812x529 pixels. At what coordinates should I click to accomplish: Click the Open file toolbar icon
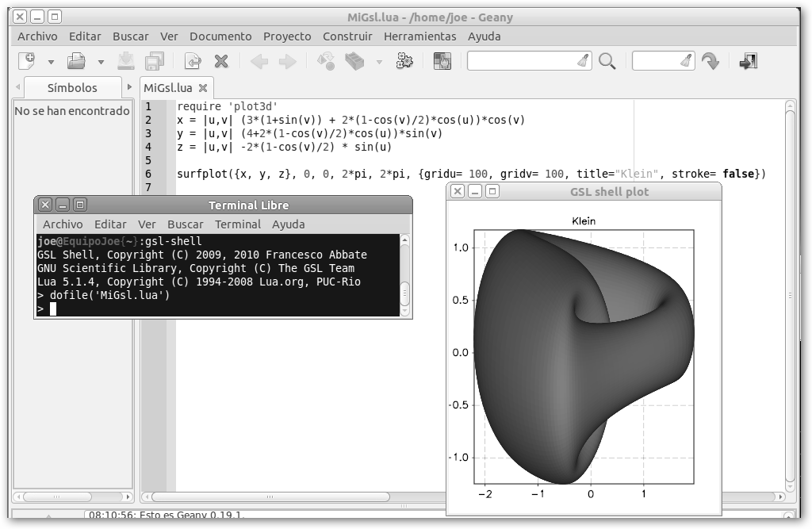(x=76, y=61)
